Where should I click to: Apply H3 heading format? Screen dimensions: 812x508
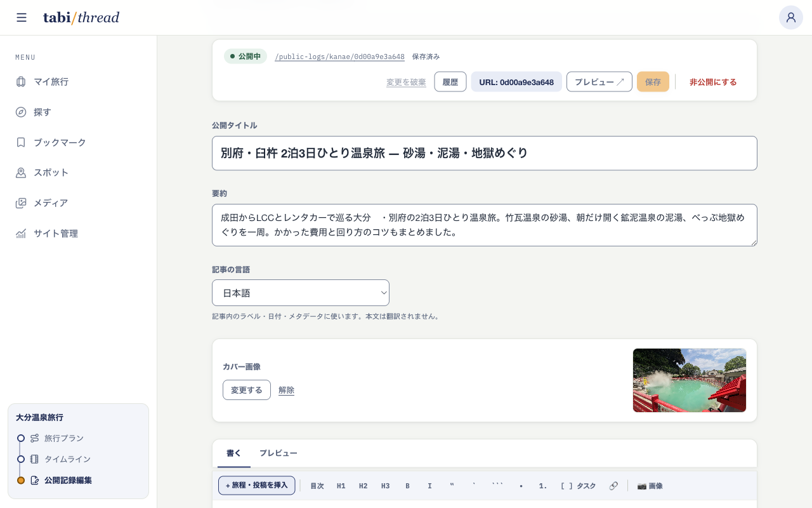pos(386,486)
